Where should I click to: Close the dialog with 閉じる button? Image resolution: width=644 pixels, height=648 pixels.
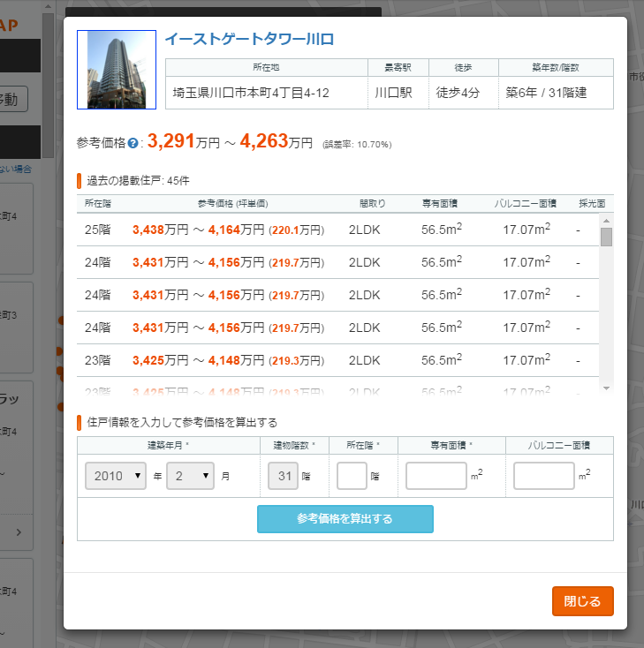click(582, 601)
